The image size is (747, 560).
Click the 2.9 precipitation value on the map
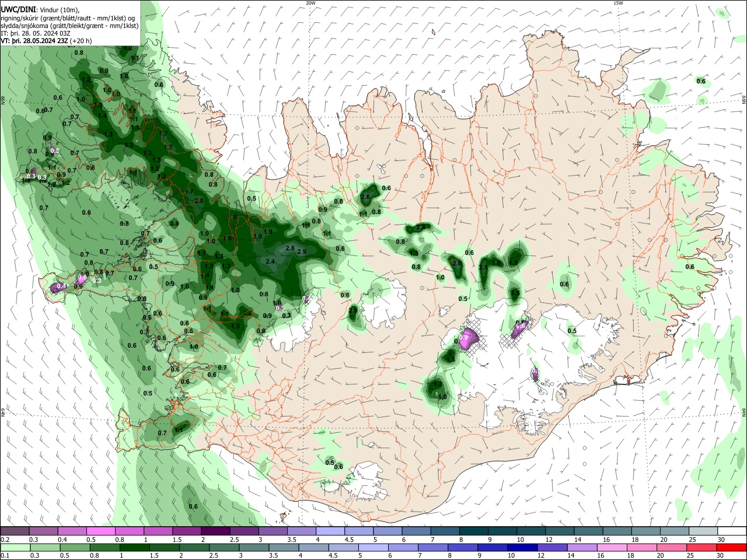[302, 251]
